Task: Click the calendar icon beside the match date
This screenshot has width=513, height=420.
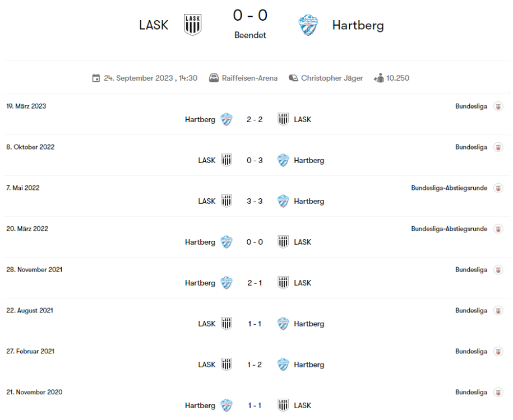Action: pyautogui.click(x=96, y=78)
